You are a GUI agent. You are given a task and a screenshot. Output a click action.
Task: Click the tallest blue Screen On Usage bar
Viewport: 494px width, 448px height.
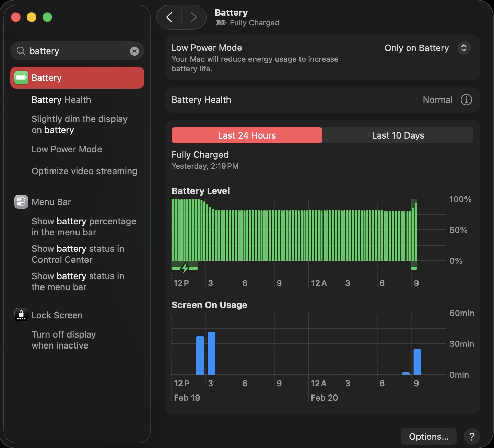212,353
